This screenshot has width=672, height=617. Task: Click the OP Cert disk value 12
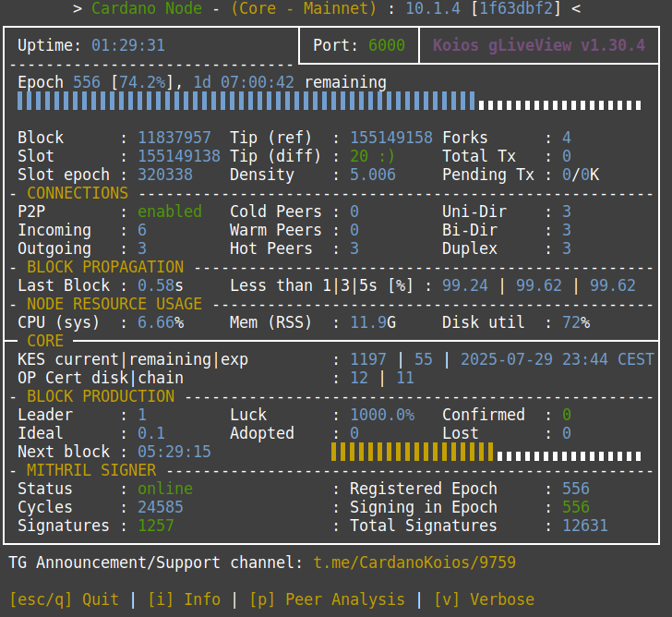click(x=359, y=378)
